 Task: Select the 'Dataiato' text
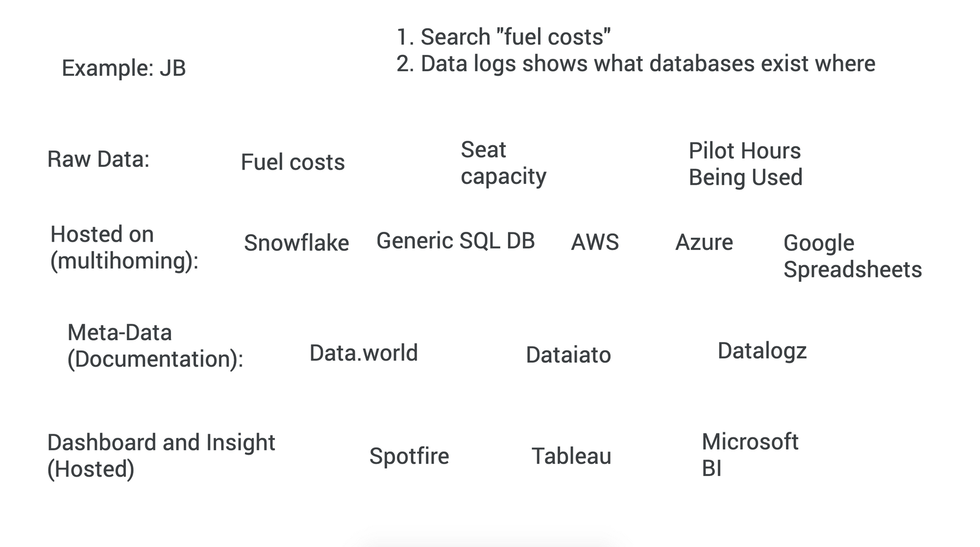[x=568, y=355]
